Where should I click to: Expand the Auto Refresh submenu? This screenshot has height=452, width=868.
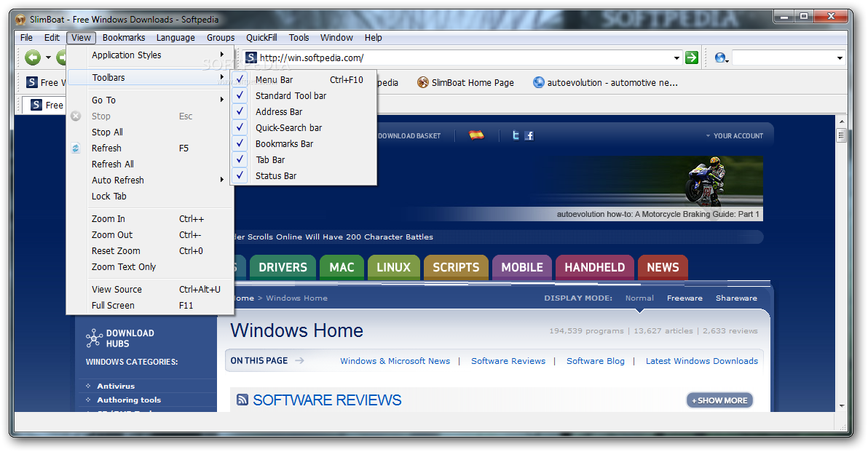pyautogui.click(x=149, y=181)
